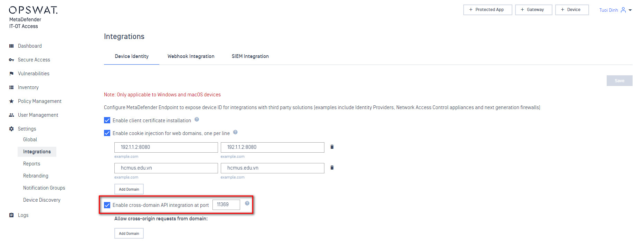Image resolution: width=644 pixels, height=249 pixels.
Task: Click the Dashboard icon in sidebar
Action: [x=11, y=46]
